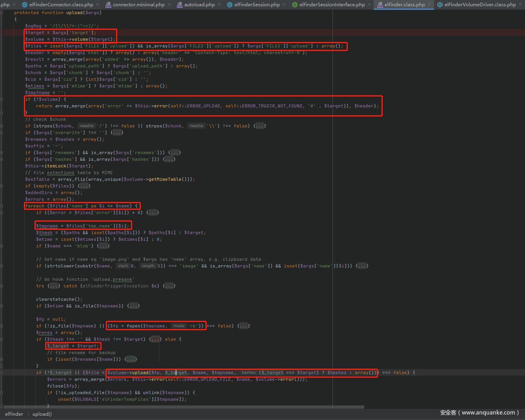Close the autoload.php editor tab
This screenshot has width=525, height=420.
coord(219,5)
